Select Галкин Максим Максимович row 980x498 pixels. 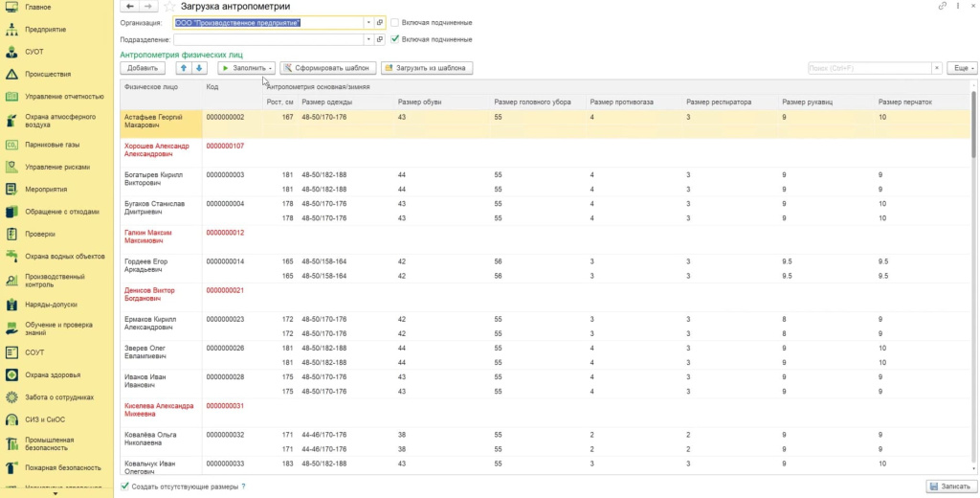pyautogui.click(x=545, y=239)
